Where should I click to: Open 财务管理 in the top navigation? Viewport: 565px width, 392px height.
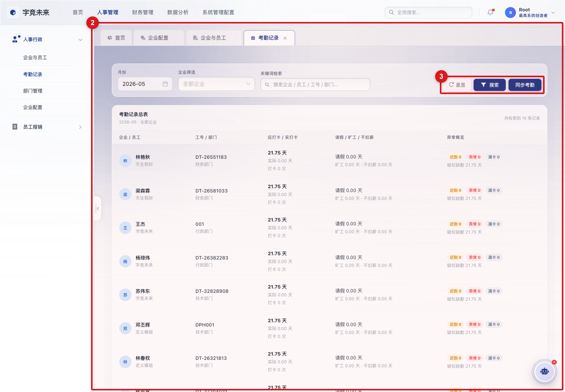pyautogui.click(x=143, y=13)
